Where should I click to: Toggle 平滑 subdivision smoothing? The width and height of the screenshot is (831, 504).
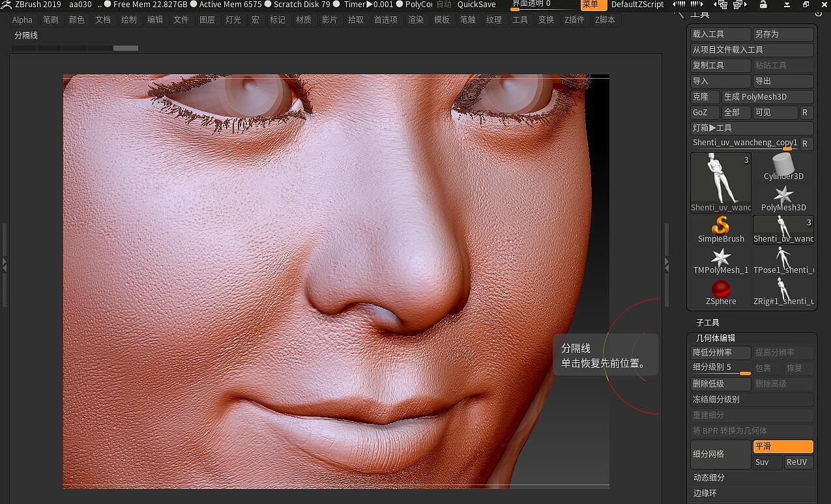[783, 447]
